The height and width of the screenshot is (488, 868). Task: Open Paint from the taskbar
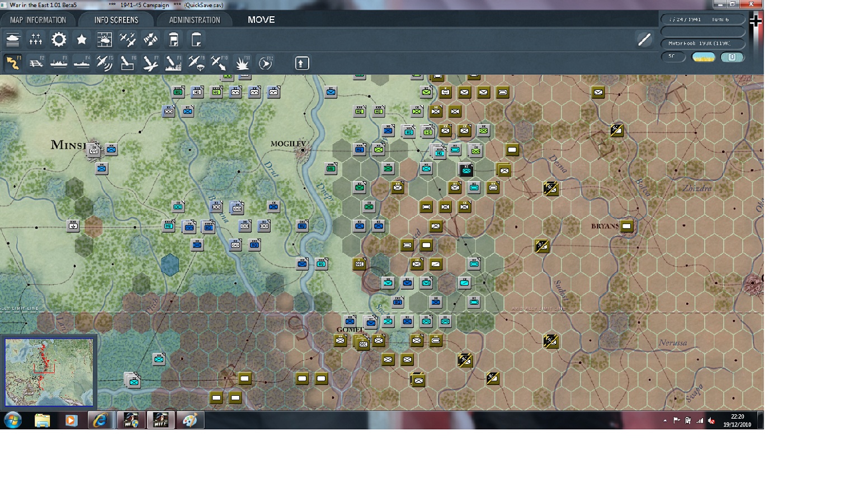click(190, 420)
